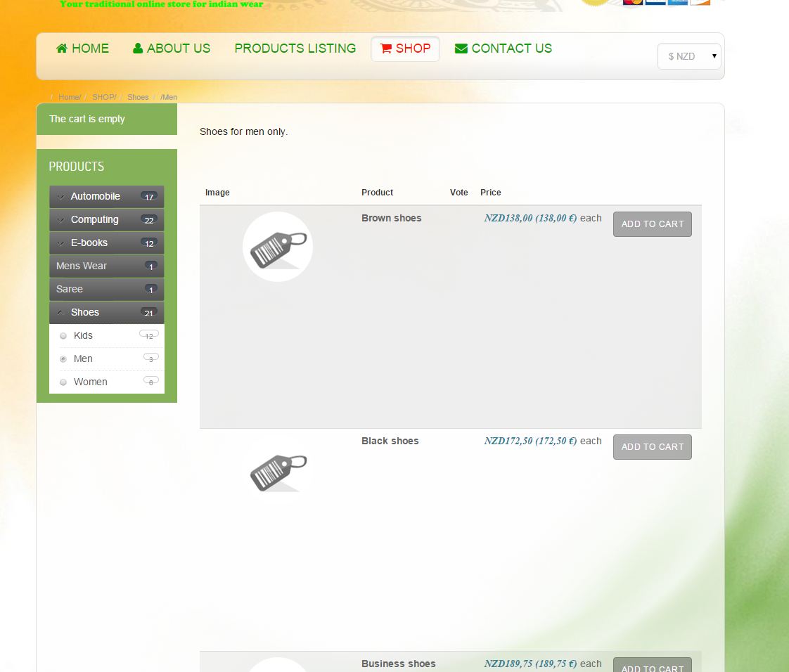This screenshot has width=789, height=672.
Task: Open the Brown shoes product image
Action: pyautogui.click(x=278, y=247)
